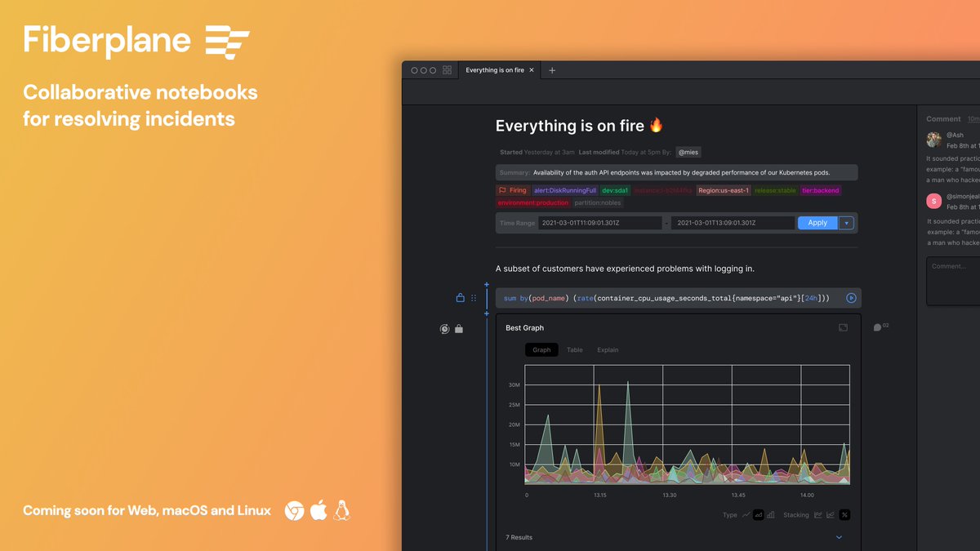Insert a cell below the query
This screenshot has height=551, width=980.
(x=487, y=313)
